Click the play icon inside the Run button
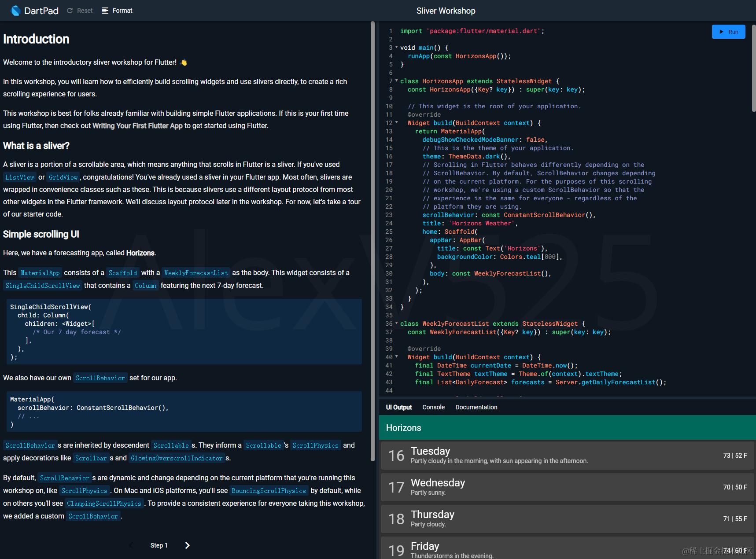The height and width of the screenshot is (559, 756). [722, 32]
